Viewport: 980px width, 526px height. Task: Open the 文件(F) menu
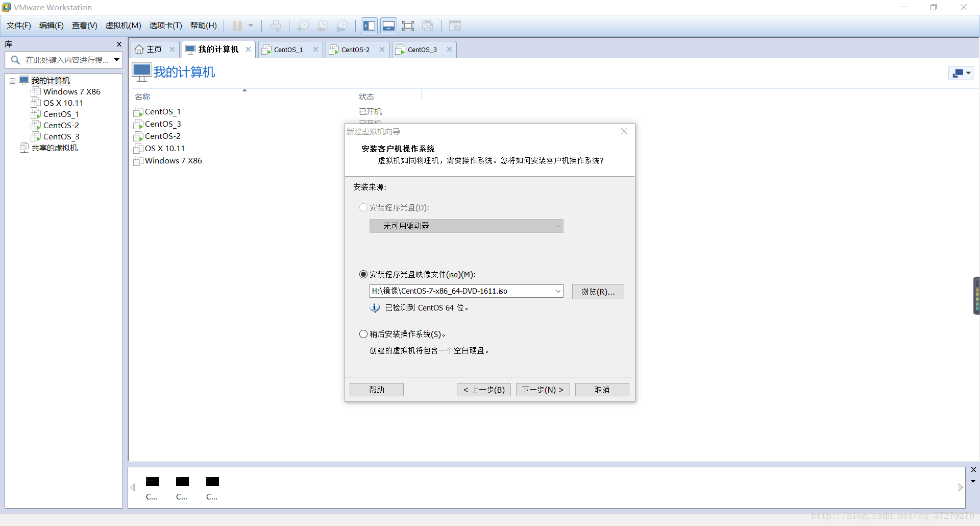click(x=19, y=26)
